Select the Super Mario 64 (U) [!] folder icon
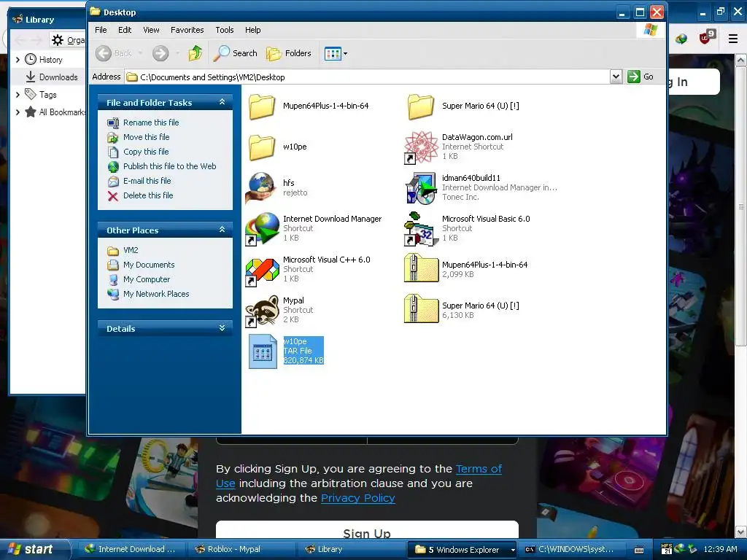Viewport: 747px width, 560px height. pyautogui.click(x=421, y=106)
